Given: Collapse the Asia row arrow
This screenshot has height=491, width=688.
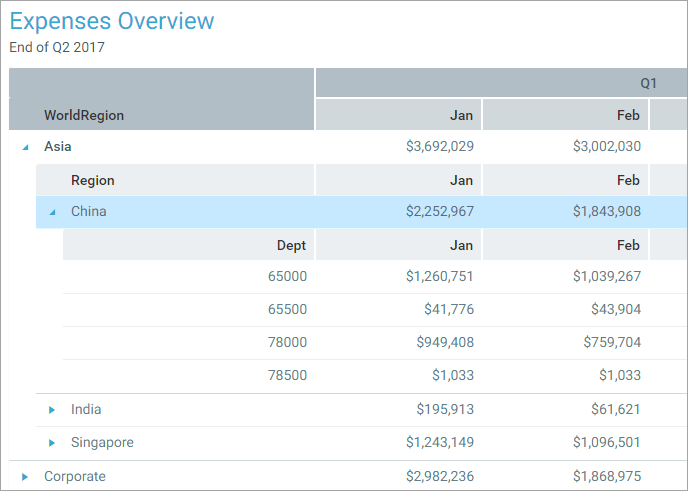Looking at the screenshot, I should tap(25, 147).
